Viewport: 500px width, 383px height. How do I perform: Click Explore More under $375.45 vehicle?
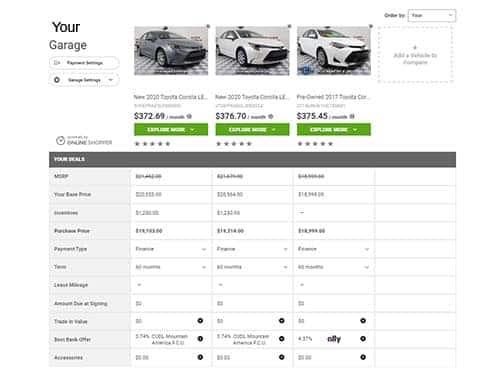[x=334, y=130]
